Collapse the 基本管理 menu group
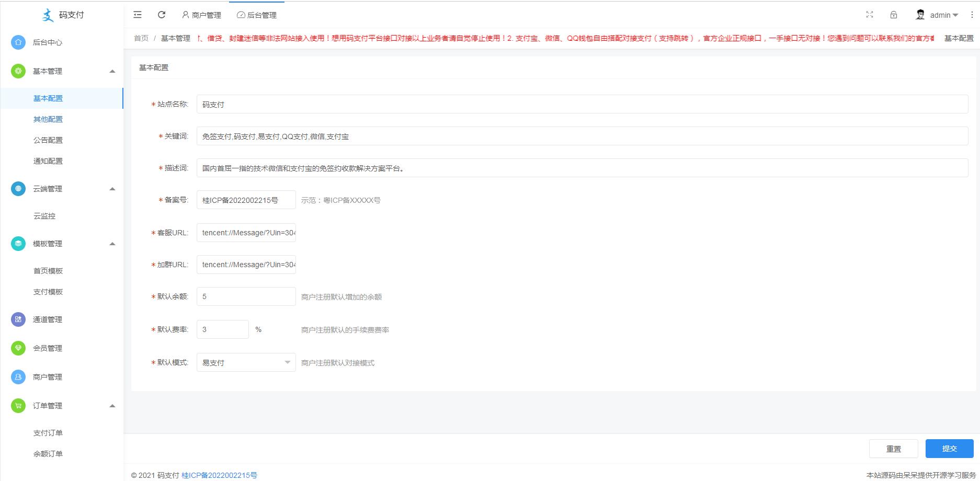This screenshot has height=481, width=980. pyautogui.click(x=112, y=71)
